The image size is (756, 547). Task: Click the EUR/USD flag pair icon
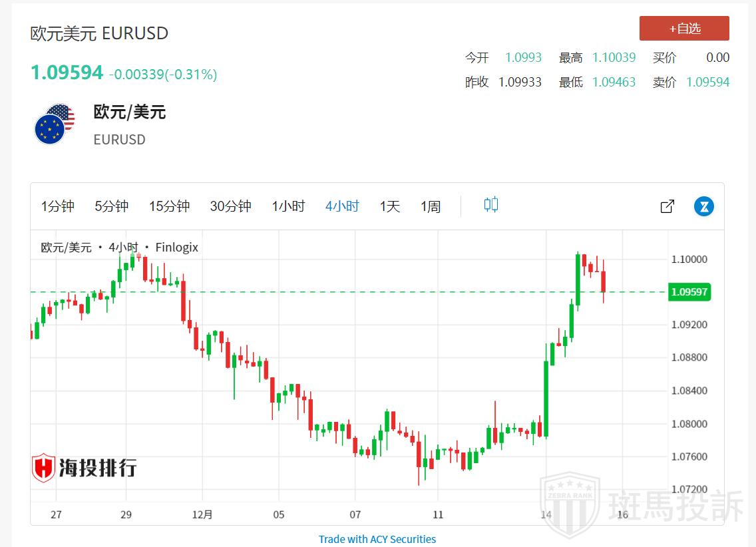(55, 124)
